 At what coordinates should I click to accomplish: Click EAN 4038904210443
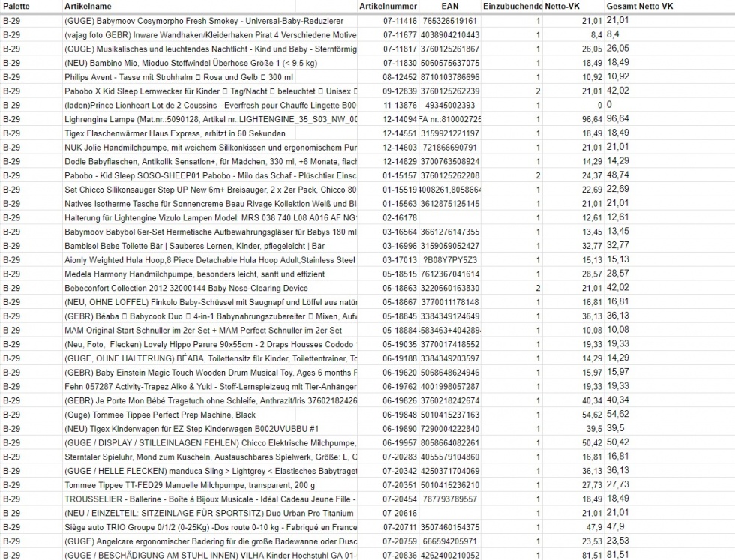pyautogui.click(x=450, y=35)
